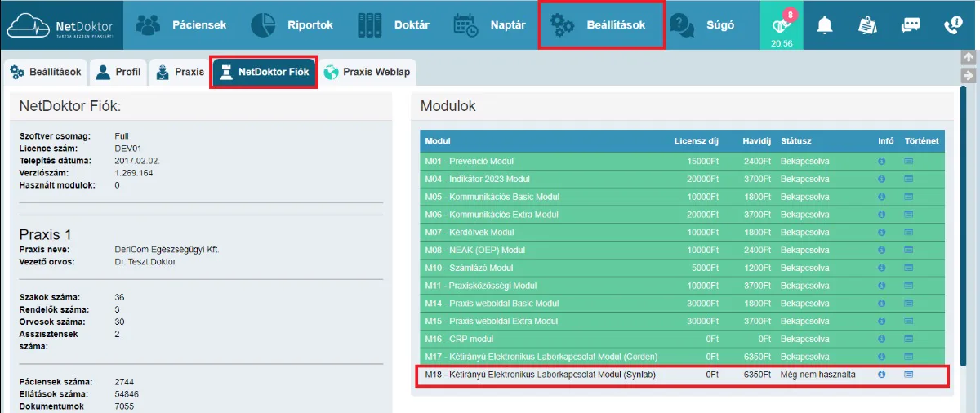This screenshot has width=980, height=413.
Task: Open info for M14 Praxis weboldal Basic
Action: click(882, 303)
